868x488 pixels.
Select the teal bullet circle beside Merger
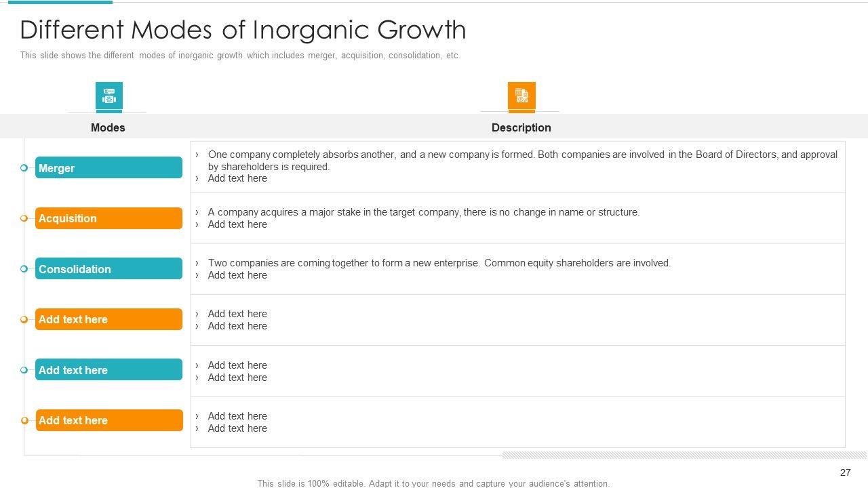coord(24,167)
